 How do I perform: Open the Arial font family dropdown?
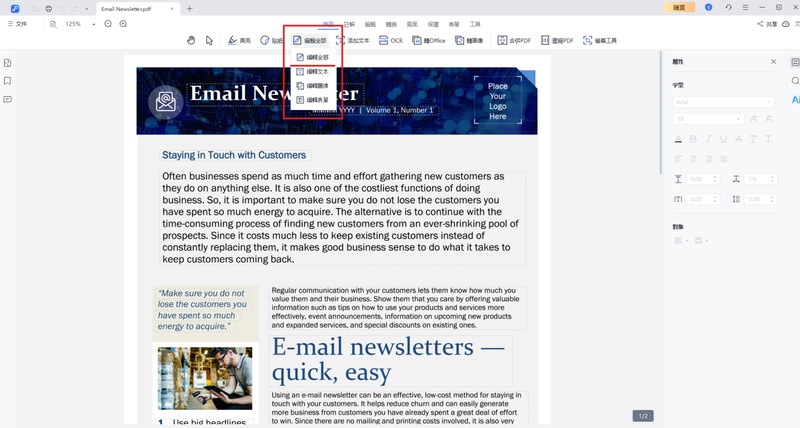coord(709,101)
